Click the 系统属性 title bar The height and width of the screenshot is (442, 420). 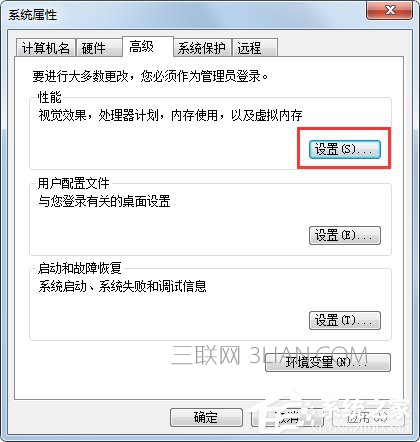[x=187, y=15]
